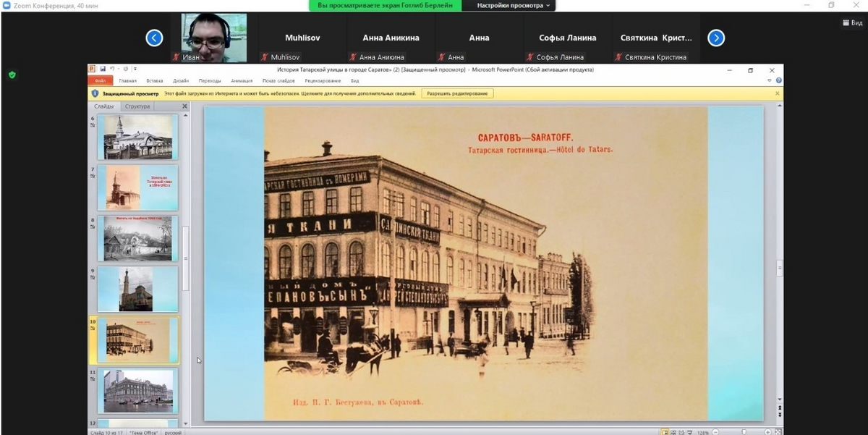Click Иван's video thumbnail
Viewport: 868px width, 435px height.
coord(213,38)
